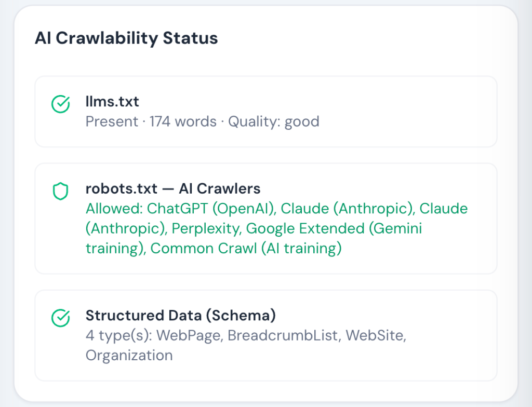Image resolution: width=532 pixels, height=407 pixels.
Task: Click the green checkmark icon beside llms.txt
Action: coord(61,103)
